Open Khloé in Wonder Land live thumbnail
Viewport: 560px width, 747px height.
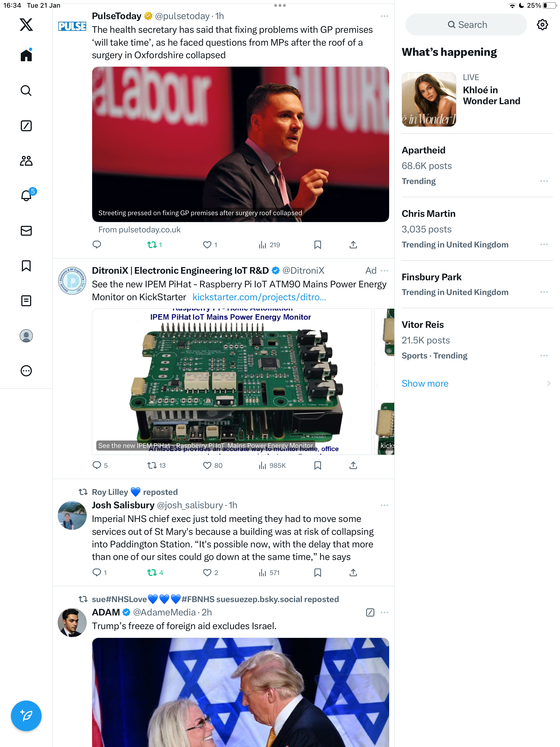(428, 100)
